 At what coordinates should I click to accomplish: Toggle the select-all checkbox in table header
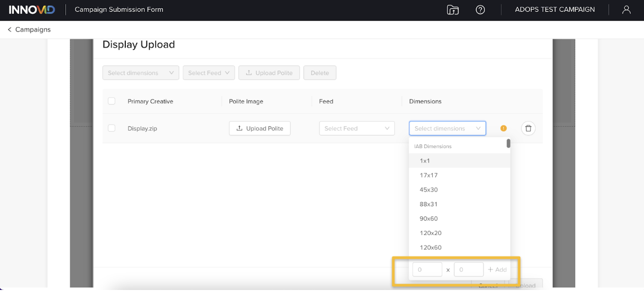pos(111,101)
